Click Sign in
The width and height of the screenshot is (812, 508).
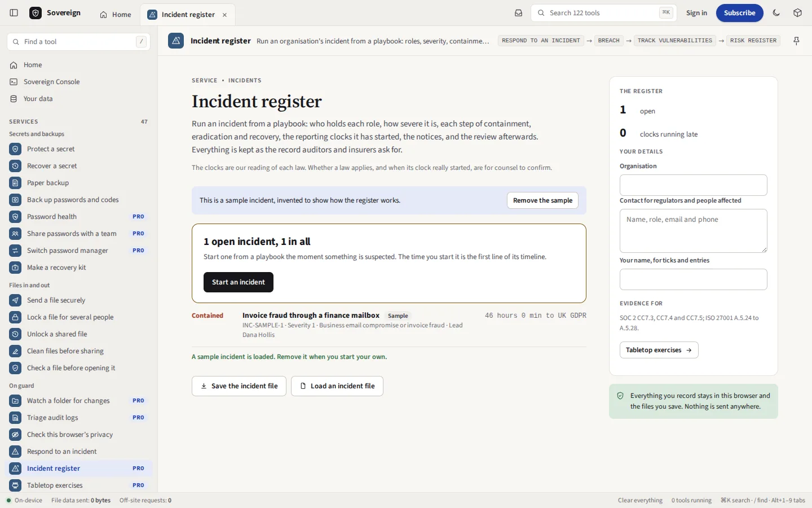pyautogui.click(x=696, y=13)
